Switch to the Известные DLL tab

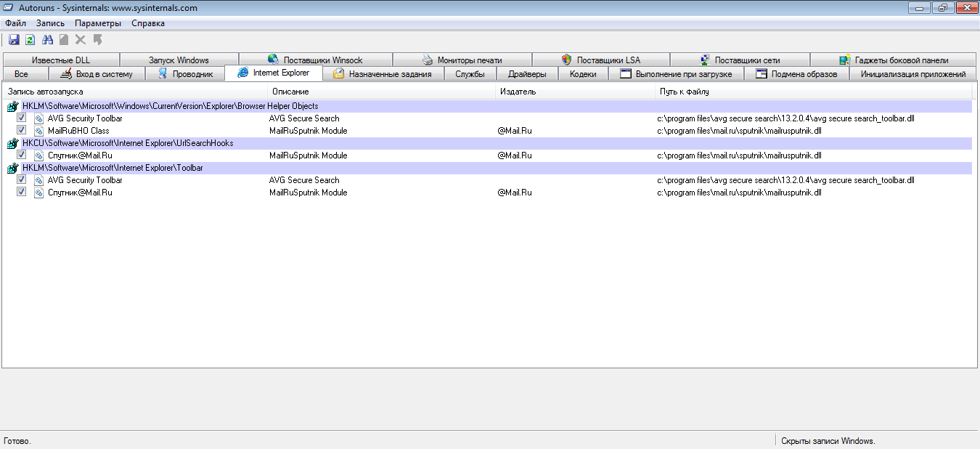click(61, 60)
